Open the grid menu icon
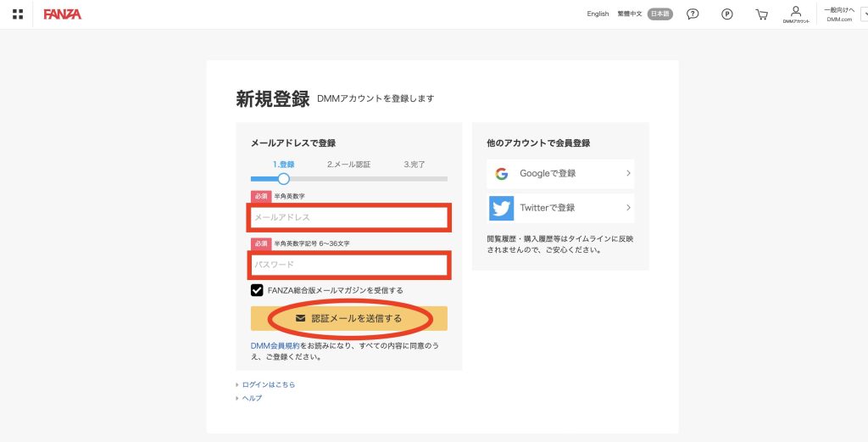The width and height of the screenshot is (868, 442). (x=18, y=14)
